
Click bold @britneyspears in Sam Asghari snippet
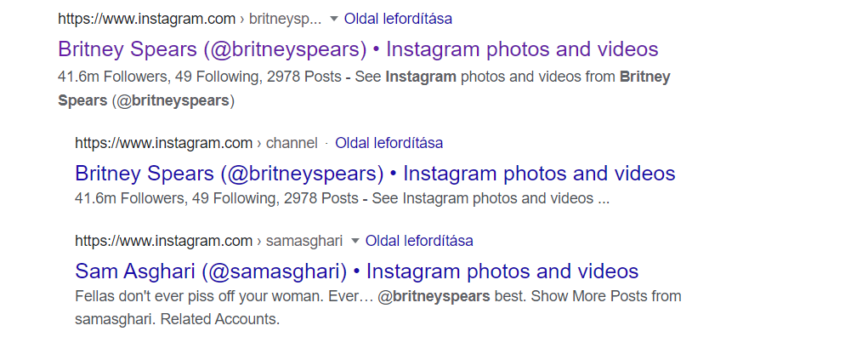[x=434, y=296]
